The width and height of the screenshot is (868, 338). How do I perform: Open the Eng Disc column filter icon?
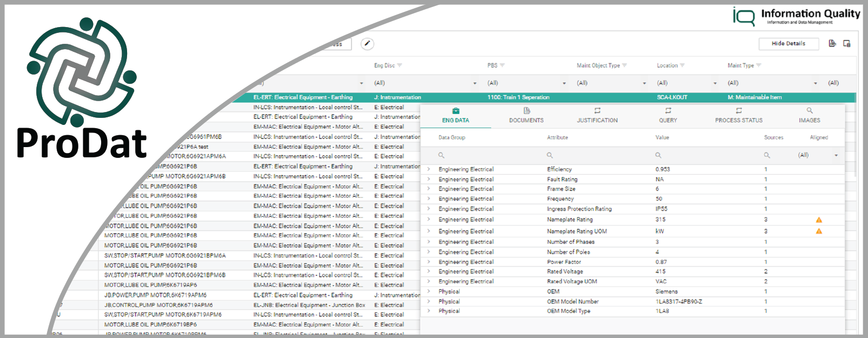coord(400,65)
